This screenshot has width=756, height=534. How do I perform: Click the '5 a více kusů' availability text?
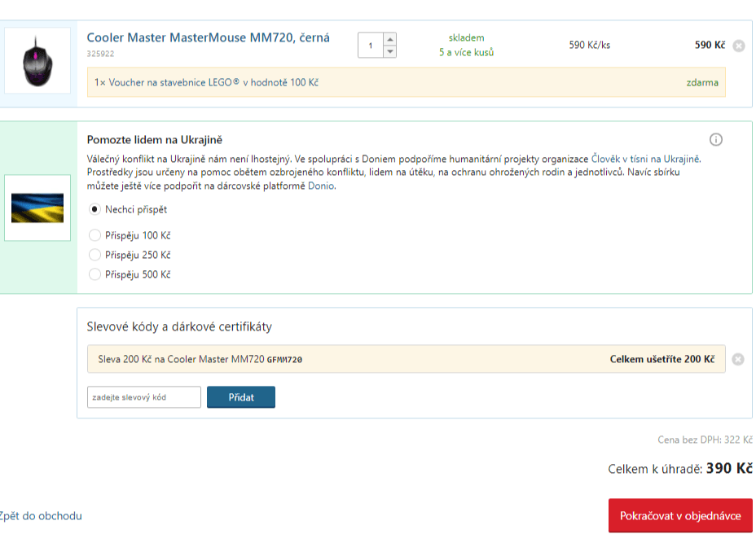tap(466, 52)
